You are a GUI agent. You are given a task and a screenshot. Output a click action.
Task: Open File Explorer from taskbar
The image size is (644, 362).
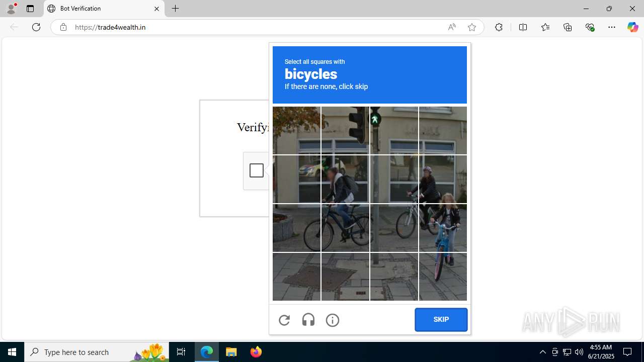click(231, 352)
